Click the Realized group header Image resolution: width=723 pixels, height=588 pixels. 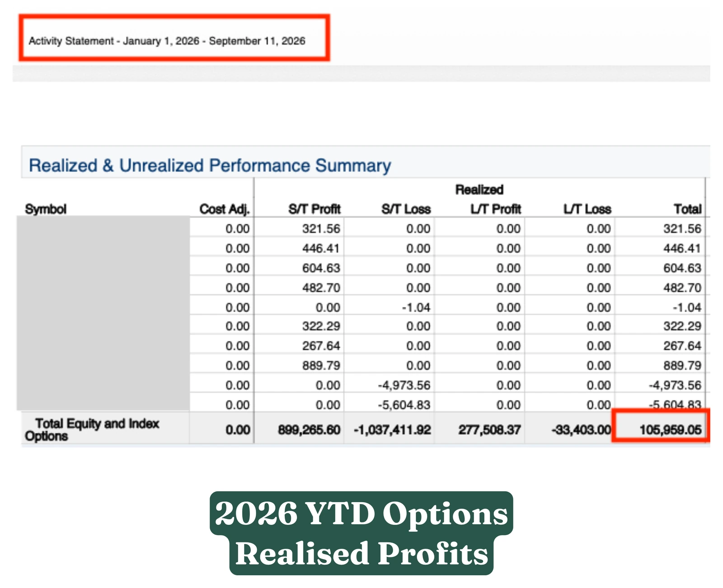pos(479,190)
